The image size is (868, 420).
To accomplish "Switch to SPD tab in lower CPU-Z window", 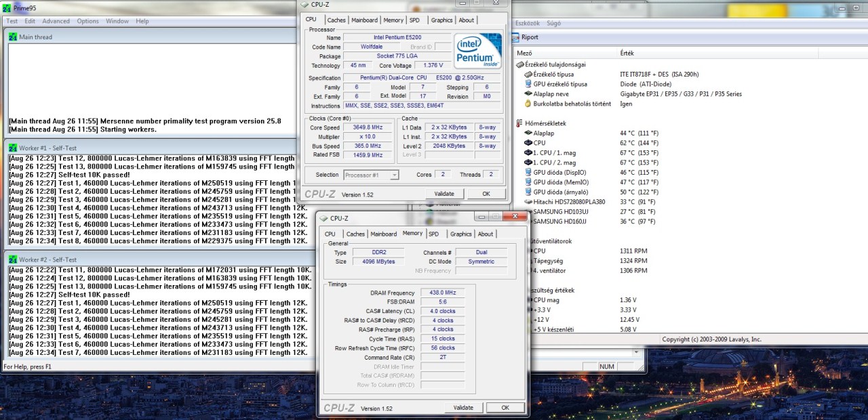I will tap(433, 234).
